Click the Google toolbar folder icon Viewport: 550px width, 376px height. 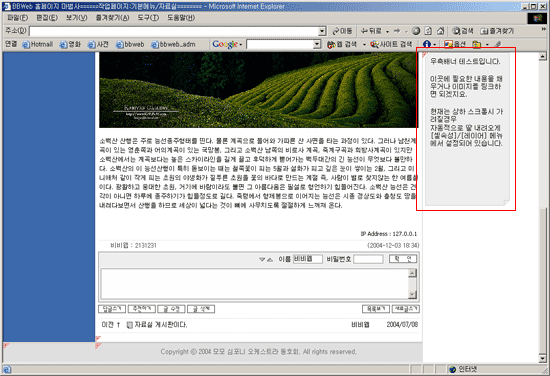click(x=477, y=45)
